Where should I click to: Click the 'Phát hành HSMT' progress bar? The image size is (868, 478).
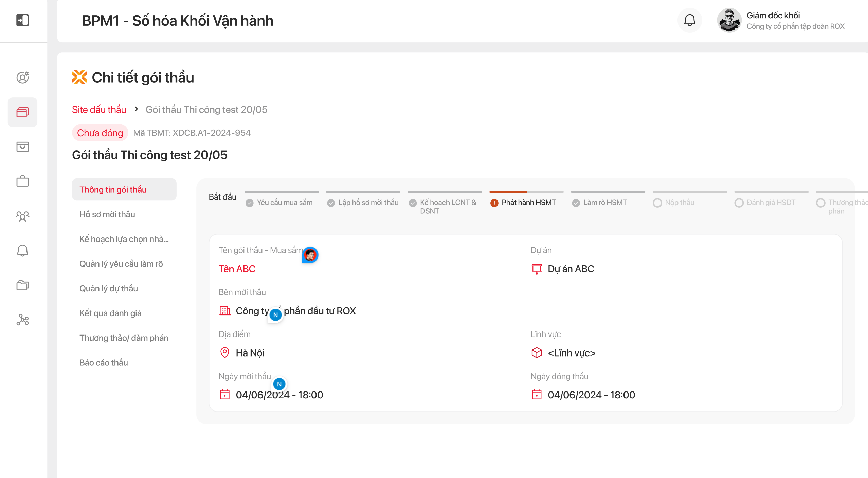[x=526, y=192]
